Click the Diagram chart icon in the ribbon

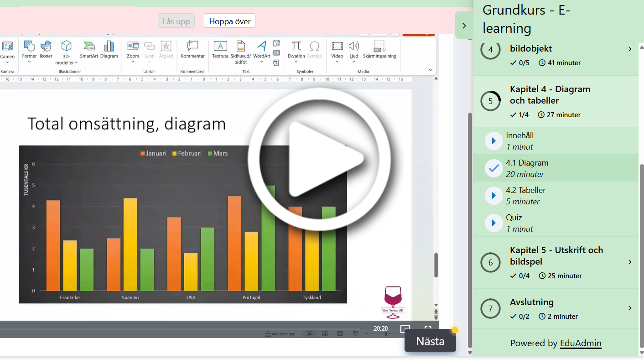click(109, 49)
